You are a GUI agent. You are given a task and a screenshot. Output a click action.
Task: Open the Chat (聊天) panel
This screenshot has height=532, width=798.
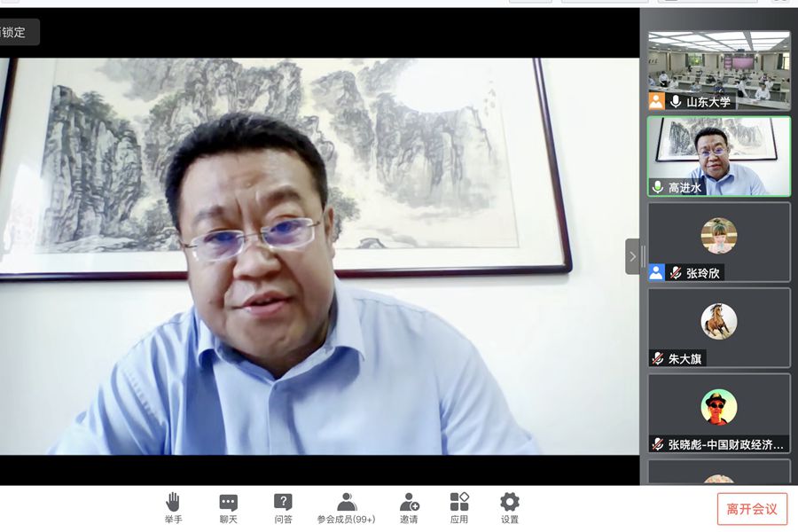tap(228, 503)
